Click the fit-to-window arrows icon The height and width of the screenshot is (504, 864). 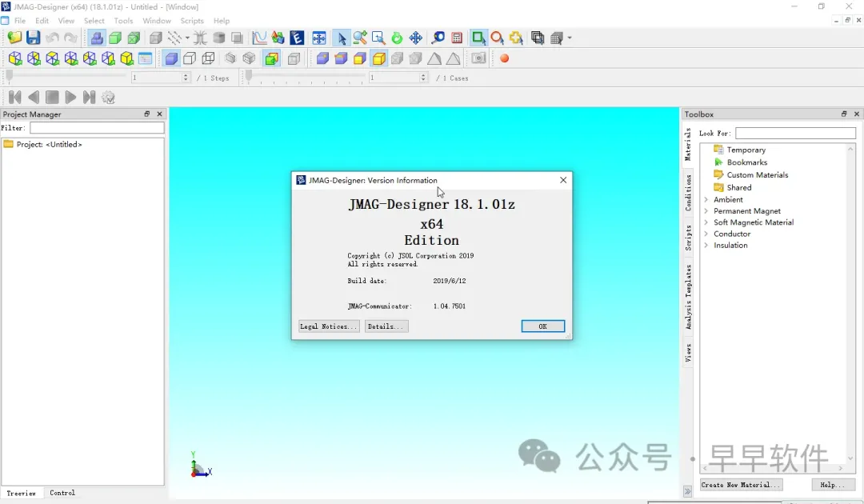pos(319,38)
